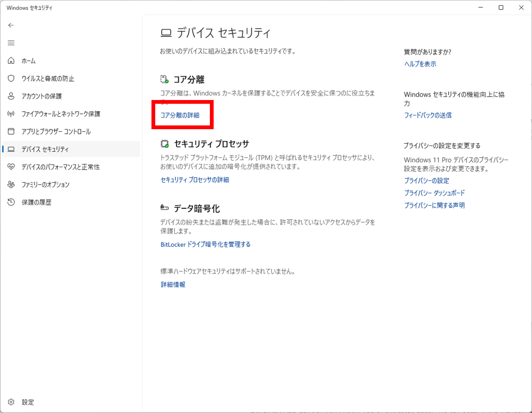The height and width of the screenshot is (413, 532).
Task: Open the コア分離の詳細 link
Action: click(180, 115)
